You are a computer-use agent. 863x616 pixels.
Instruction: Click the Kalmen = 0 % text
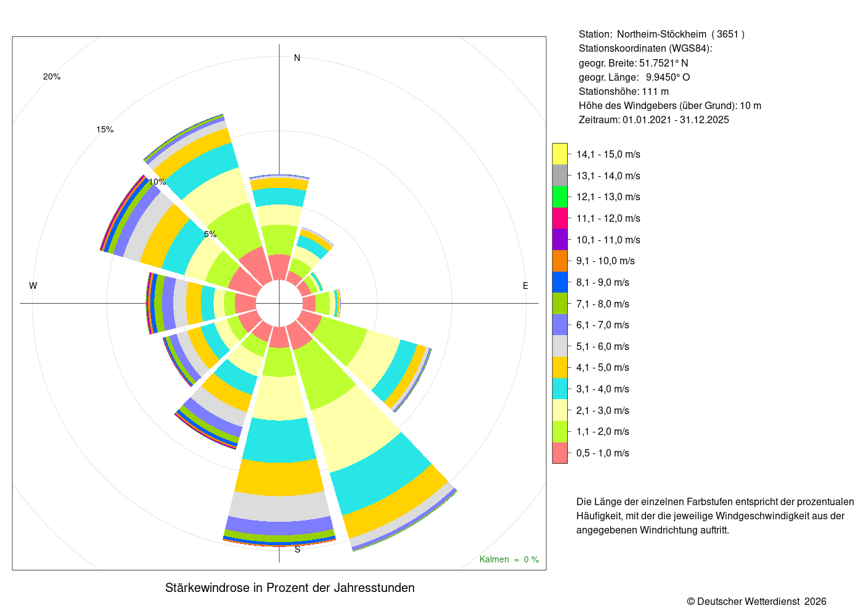(509, 559)
